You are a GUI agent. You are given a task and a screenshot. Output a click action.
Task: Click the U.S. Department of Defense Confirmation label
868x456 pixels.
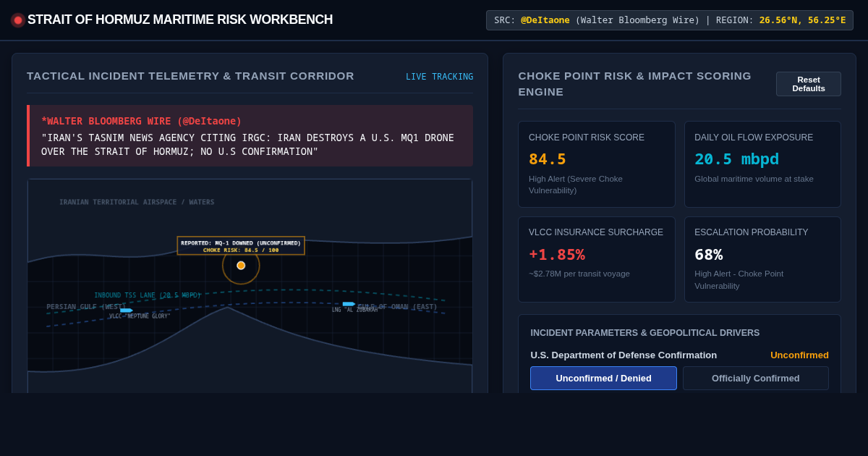(624, 355)
